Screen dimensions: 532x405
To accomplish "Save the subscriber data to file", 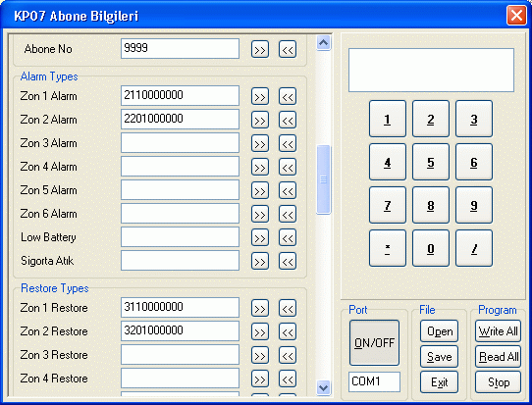I will coord(440,357).
